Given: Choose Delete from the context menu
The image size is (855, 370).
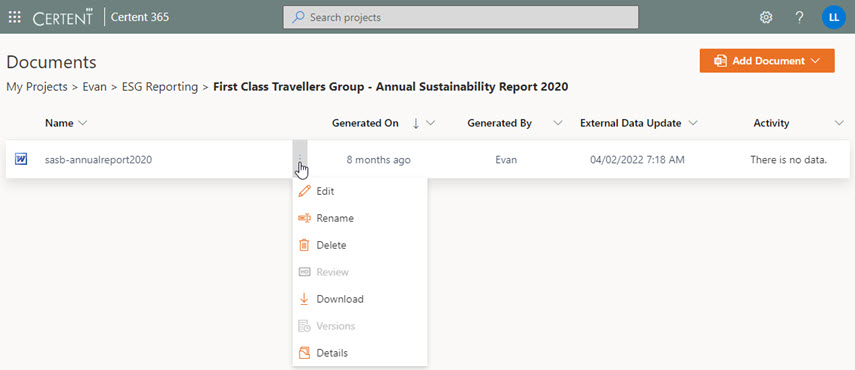Looking at the screenshot, I should click(360, 245).
